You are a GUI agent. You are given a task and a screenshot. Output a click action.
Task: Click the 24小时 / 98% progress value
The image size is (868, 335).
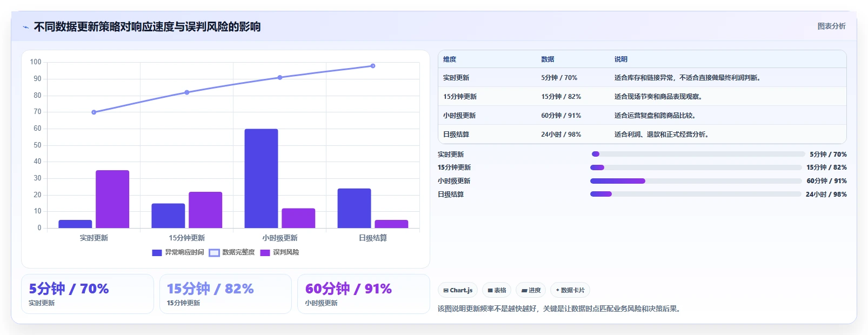coord(826,194)
